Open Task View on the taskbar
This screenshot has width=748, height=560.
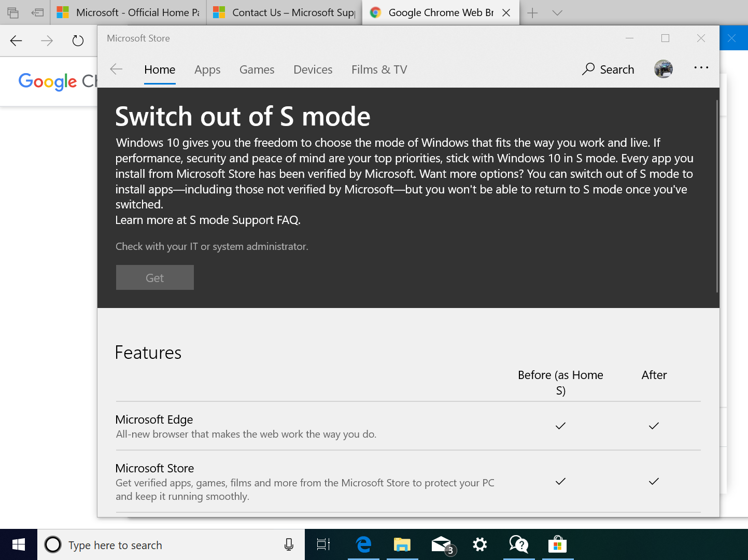tap(323, 544)
